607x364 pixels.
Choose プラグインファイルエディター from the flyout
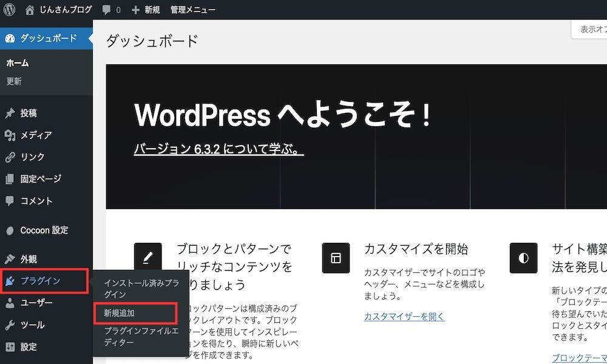point(141,337)
